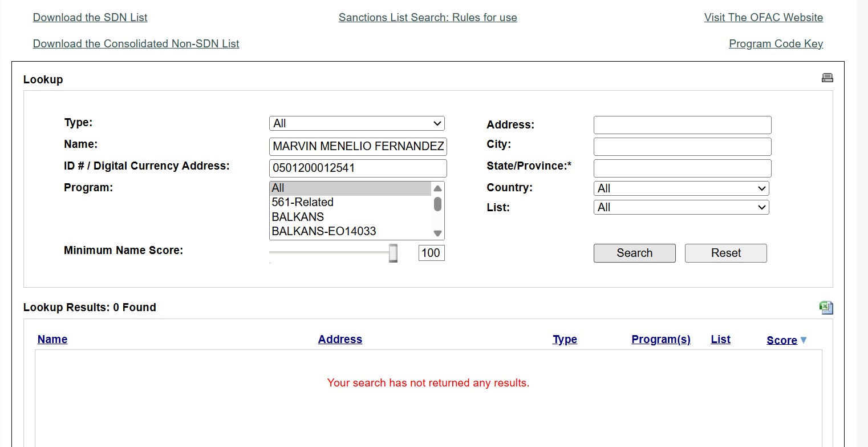The height and width of the screenshot is (447, 868).
Task: Open the Type dropdown
Action: 356,123
